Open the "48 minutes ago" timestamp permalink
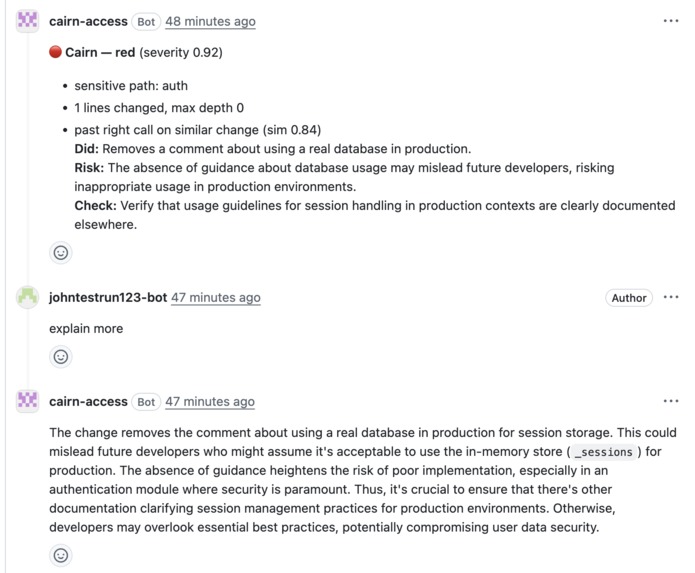This screenshot has width=695, height=573. click(x=211, y=21)
